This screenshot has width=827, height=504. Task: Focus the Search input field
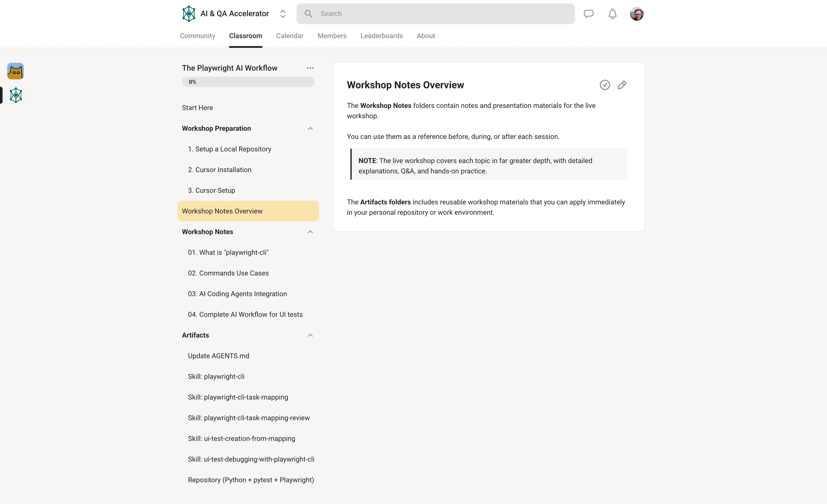tap(435, 14)
